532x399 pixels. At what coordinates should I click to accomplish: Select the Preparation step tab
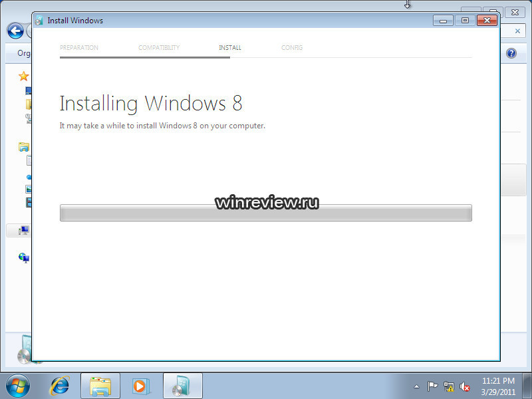click(x=79, y=48)
